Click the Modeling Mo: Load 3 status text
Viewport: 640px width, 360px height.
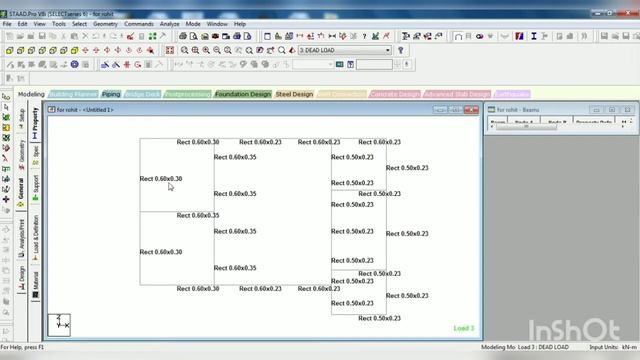(x=524, y=347)
